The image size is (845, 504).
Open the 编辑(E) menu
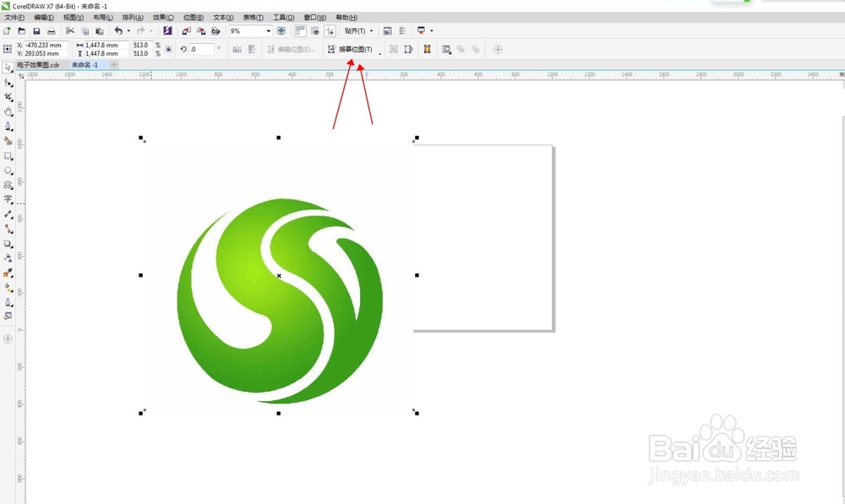pos(44,17)
